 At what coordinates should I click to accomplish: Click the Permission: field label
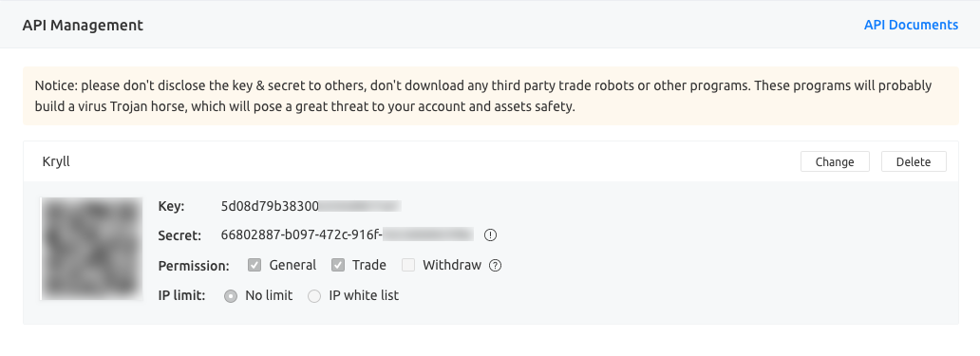pos(194,266)
